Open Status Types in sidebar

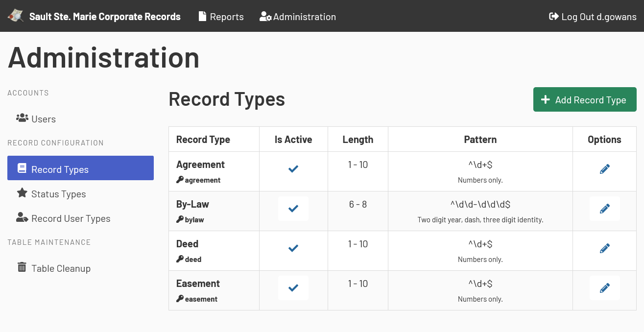pyautogui.click(x=80, y=194)
